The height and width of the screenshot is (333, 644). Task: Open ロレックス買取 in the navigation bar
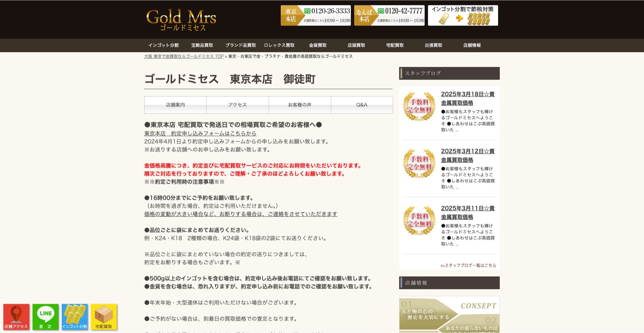279,45
